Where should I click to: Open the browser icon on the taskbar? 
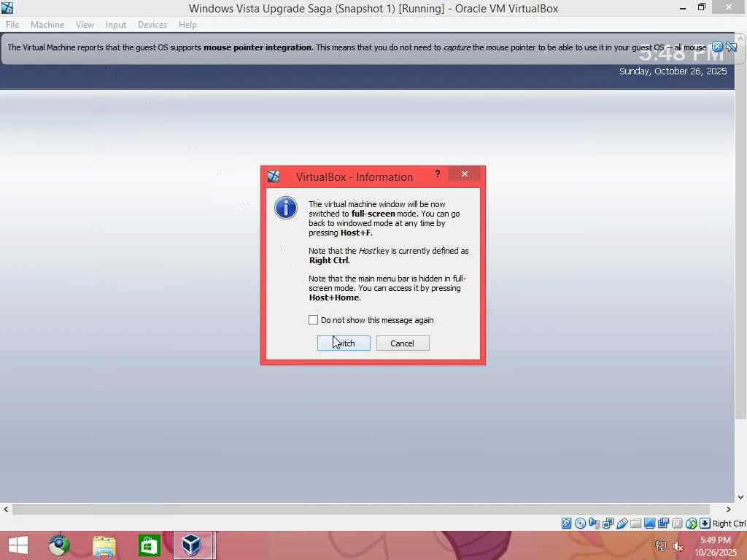[58, 545]
